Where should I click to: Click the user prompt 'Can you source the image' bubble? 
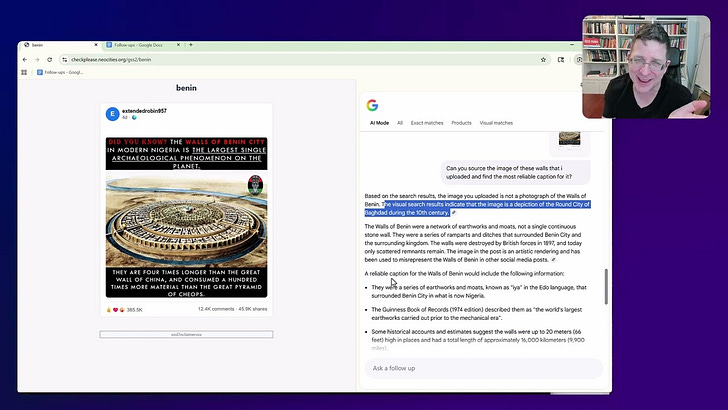(515, 172)
